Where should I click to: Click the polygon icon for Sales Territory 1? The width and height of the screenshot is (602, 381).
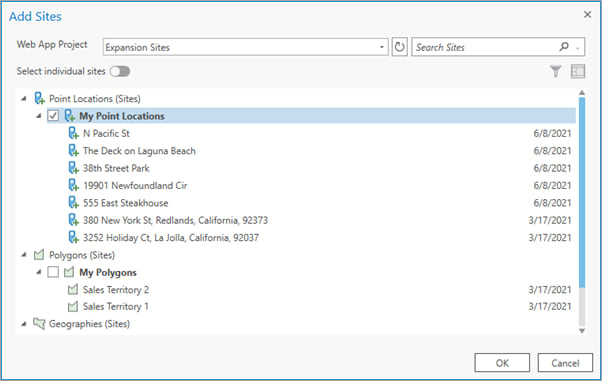[73, 306]
